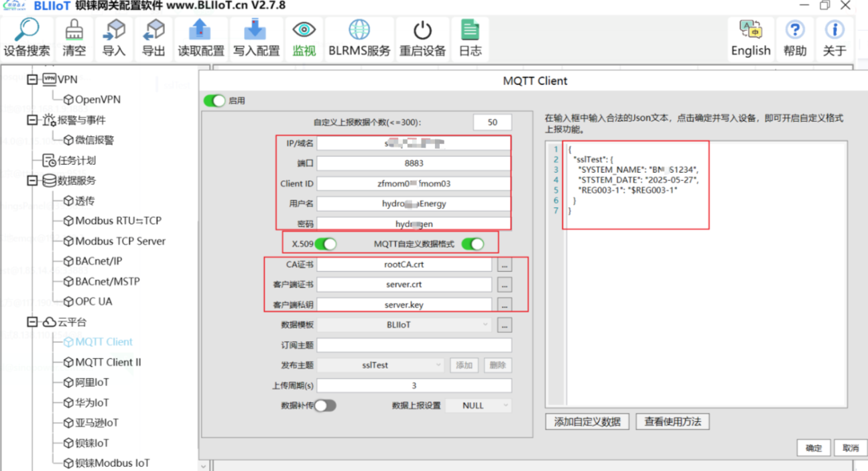
Task: Select BACnet/IP tree item
Action: (92, 261)
